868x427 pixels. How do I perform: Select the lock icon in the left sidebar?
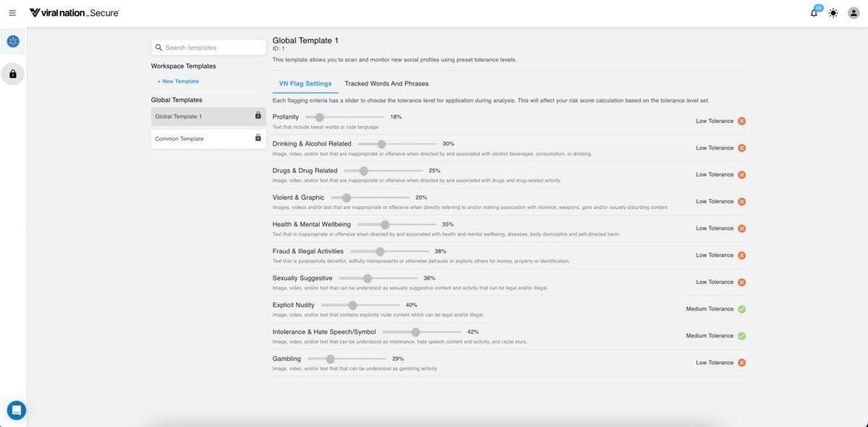[12, 73]
